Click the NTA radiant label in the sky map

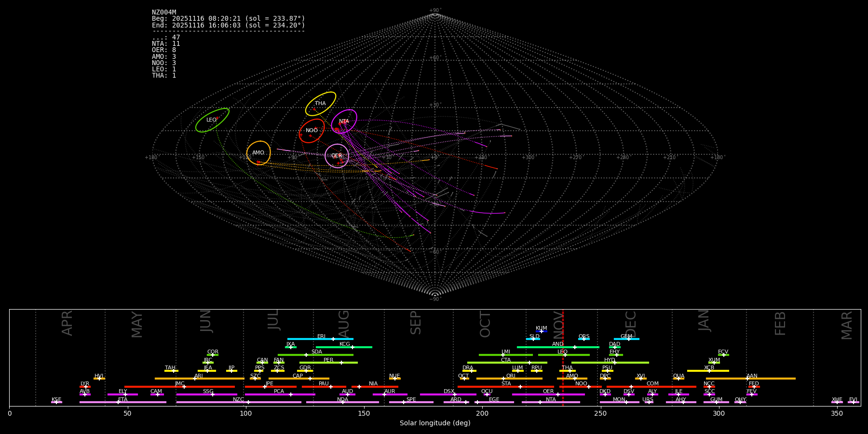tap(344, 122)
